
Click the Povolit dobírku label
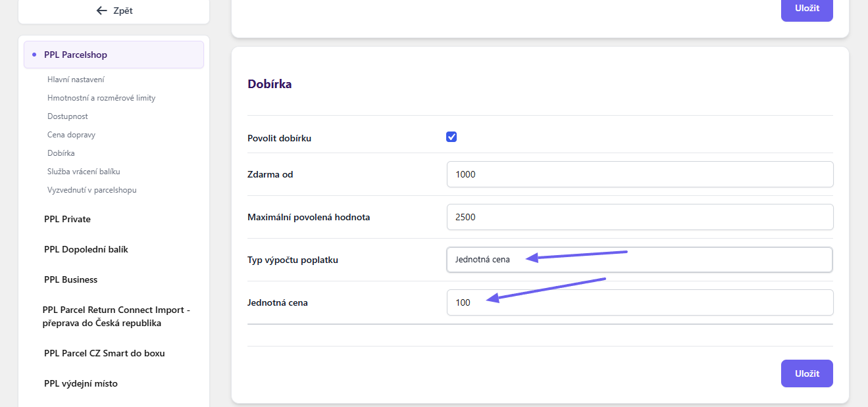(279, 139)
